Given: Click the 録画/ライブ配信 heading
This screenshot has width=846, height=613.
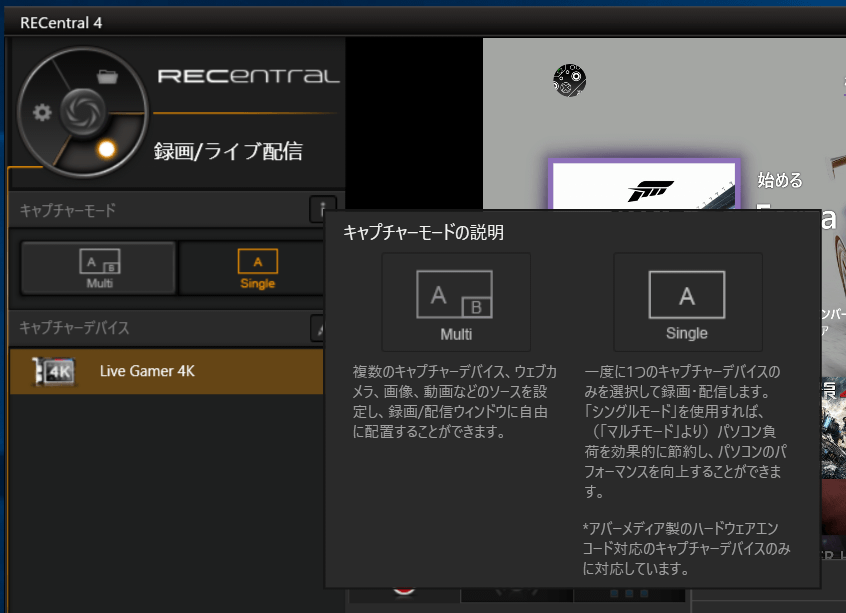Looking at the screenshot, I should point(228,151).
